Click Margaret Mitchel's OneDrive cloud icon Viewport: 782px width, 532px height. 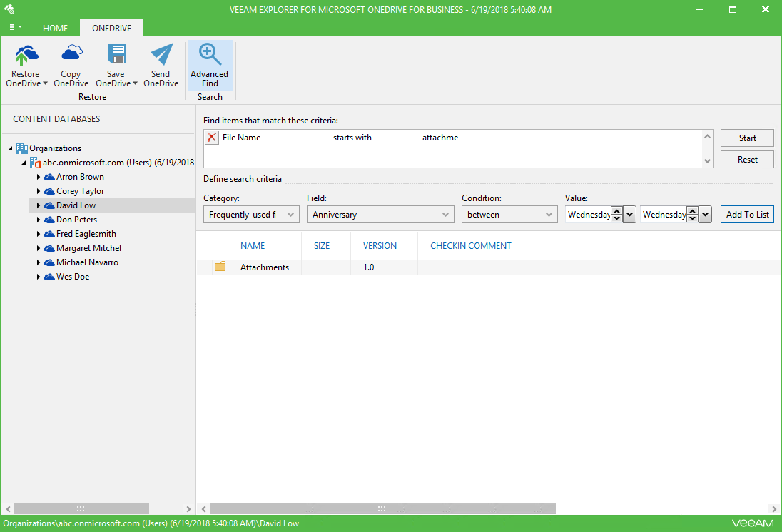click(49, 248)
